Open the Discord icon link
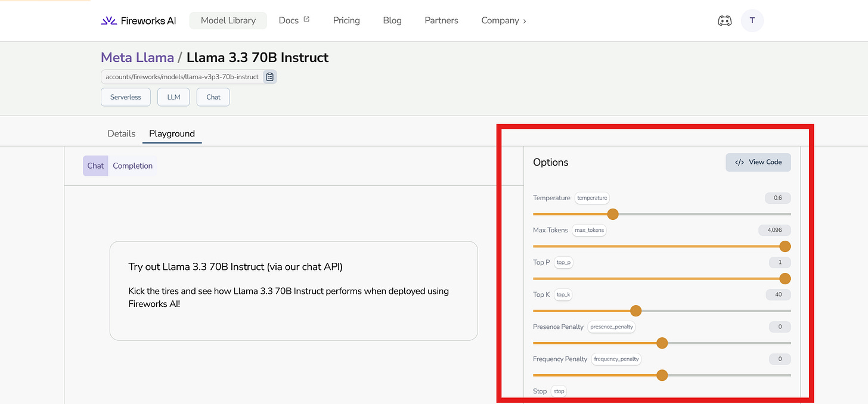This screenshot has width=868, height=404. (x=724, y=21)
